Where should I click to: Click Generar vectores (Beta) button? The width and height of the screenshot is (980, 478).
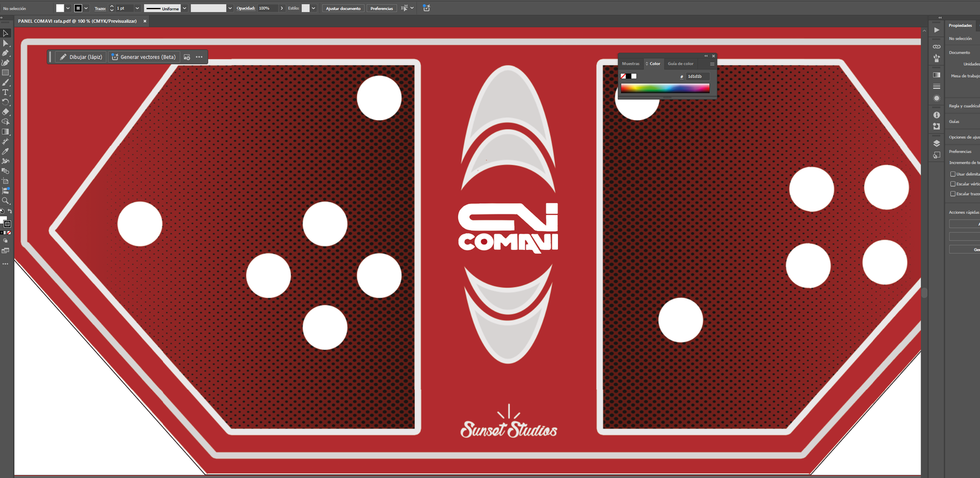[143, 57]
